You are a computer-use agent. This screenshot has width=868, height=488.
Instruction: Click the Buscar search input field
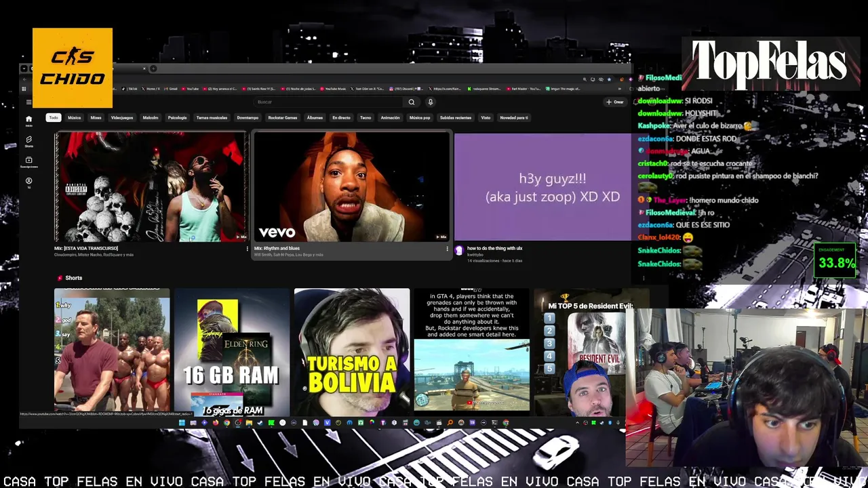tap(329, 102)
